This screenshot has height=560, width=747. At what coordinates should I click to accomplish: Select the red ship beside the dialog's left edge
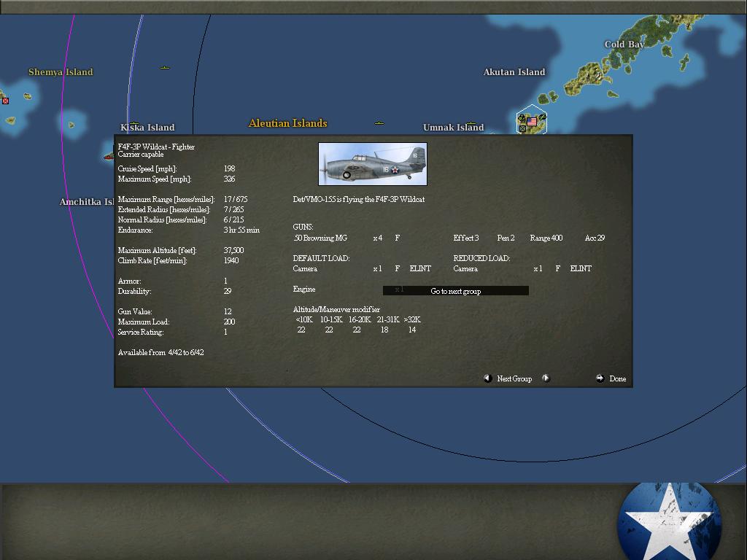click(x=109, y=157)
